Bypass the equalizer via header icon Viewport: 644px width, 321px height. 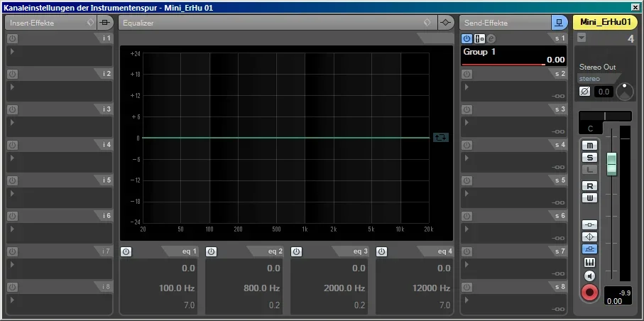point(445,23)
